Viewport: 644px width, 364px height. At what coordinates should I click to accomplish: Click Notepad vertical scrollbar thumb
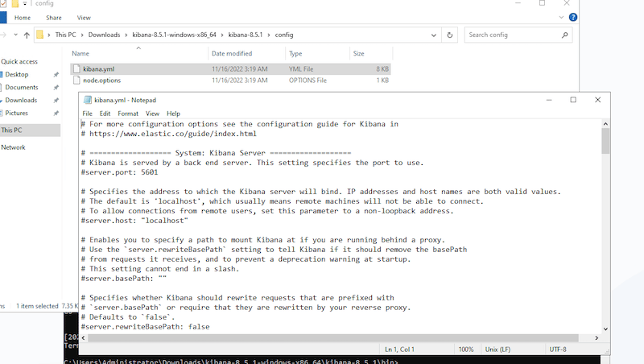point(605,140)
